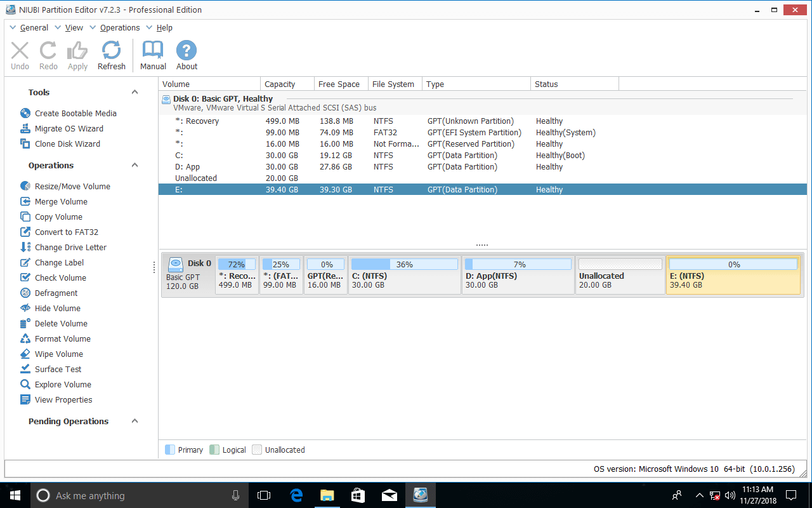Choose Create Bootable Media tool
812x508 pixels.
tap(75, 113)
